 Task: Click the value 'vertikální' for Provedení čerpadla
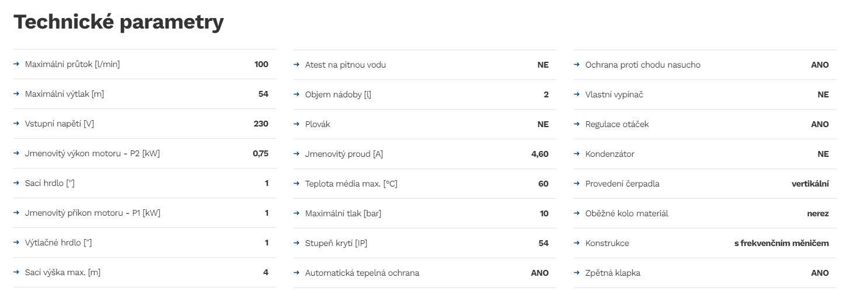click(810, 184)
